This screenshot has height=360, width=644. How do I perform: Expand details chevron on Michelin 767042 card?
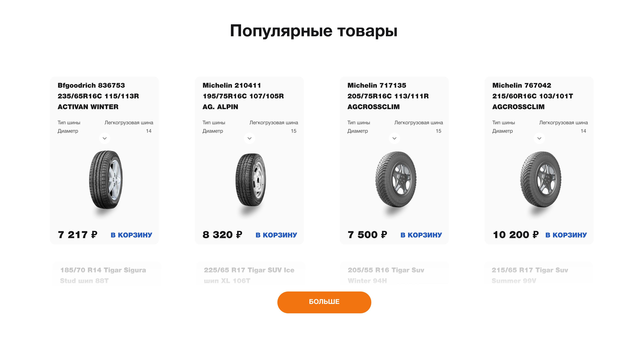[539, 138]
